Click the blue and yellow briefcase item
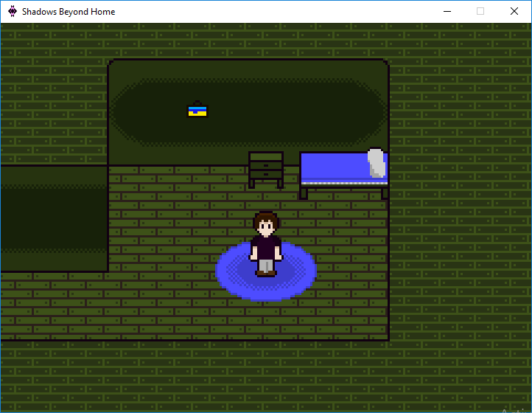 (197, 109)
